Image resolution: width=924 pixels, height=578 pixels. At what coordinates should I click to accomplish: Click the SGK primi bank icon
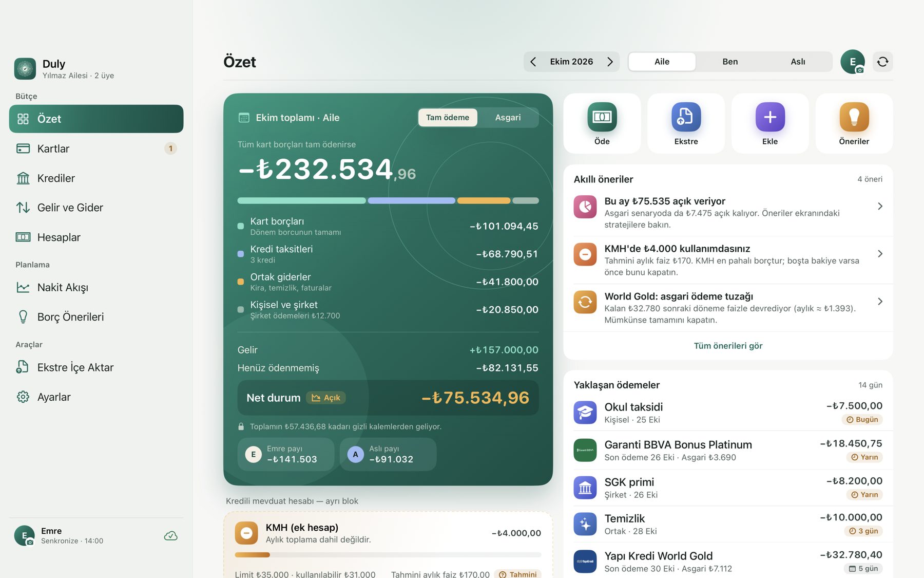coord(585,488)
